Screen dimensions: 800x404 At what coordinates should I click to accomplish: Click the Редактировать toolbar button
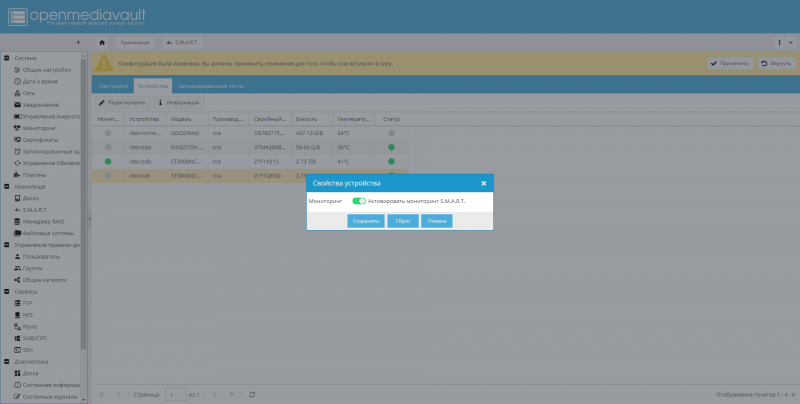pos(122,103)
